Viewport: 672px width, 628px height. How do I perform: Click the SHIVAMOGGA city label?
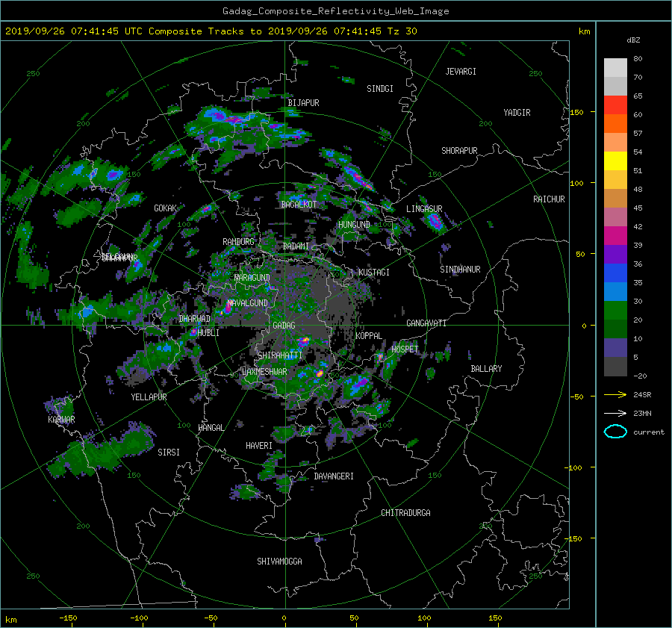[279, 561]
